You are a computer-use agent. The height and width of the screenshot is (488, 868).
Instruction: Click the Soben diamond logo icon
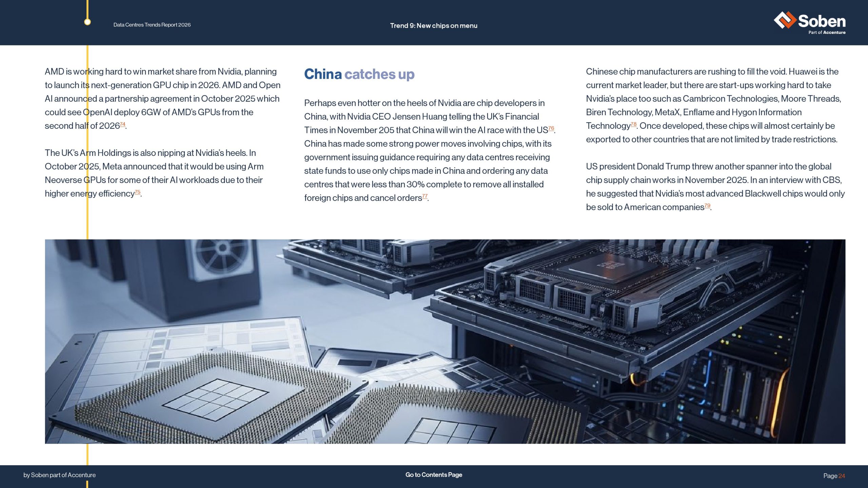pos(785,20)
